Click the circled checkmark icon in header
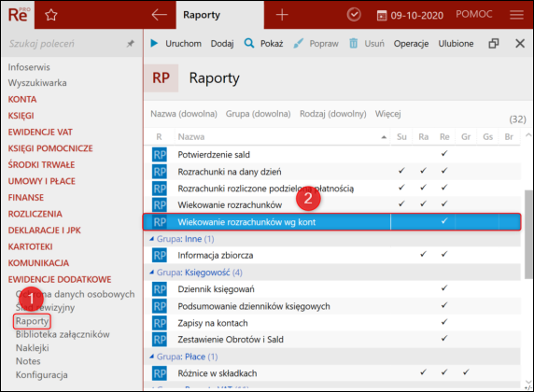The width and height of the screenshot is (534, 392). [354, 15]
